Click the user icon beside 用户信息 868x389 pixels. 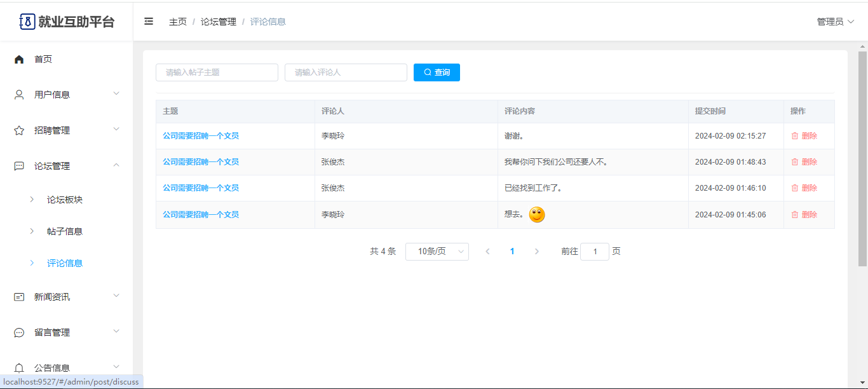[x=19, y=95]
